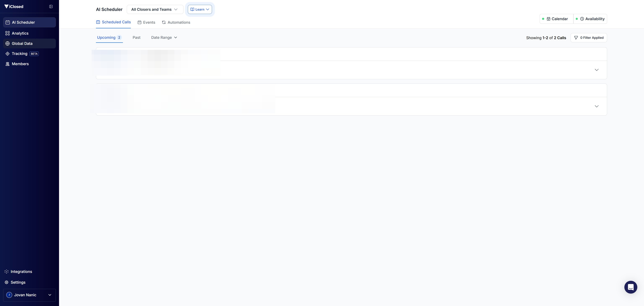Open Settings gear in sidebar
Screen dimensions: 644x306
click(x=18, y=282)
